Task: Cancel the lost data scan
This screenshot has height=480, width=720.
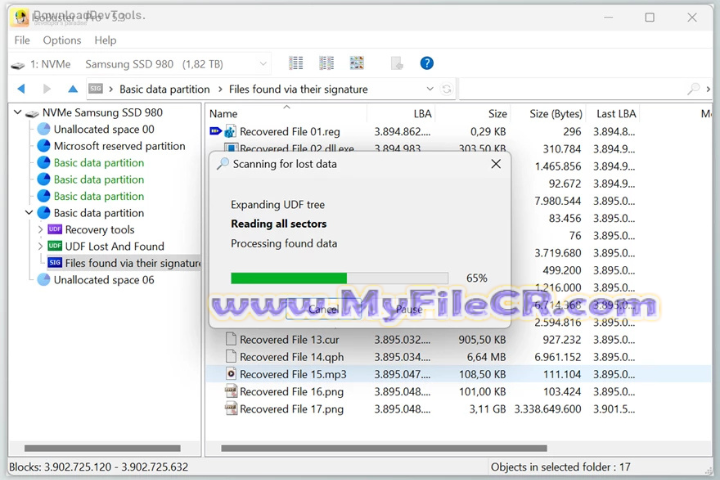Action: pos(324,310)
